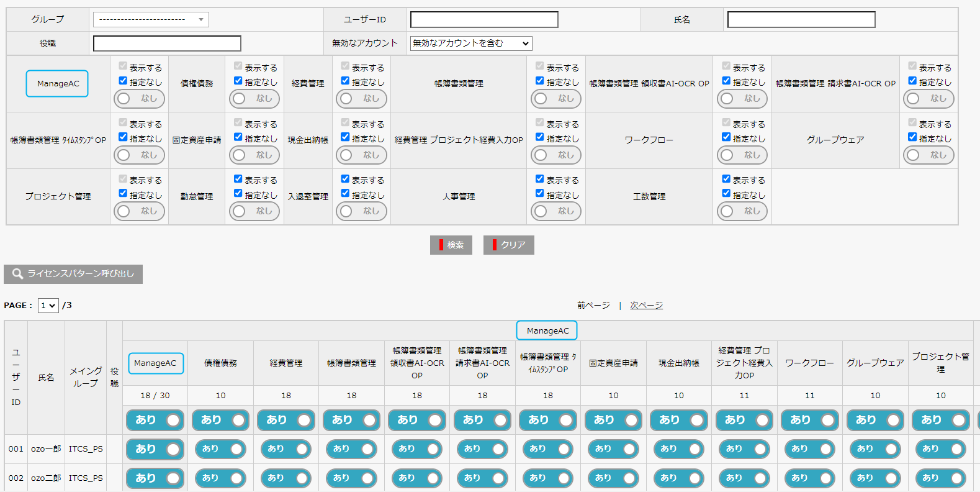
Task: Toggle 表示する checkbox for 人事管理
Action: tap(540, 179)
